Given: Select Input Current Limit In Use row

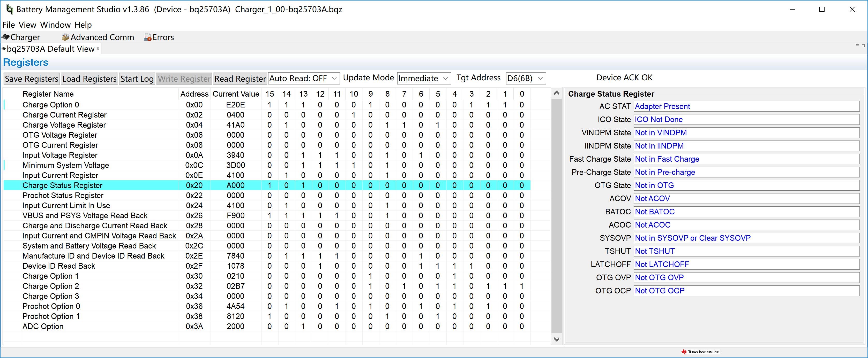Looking at the screenshot, I should point(267,206).
